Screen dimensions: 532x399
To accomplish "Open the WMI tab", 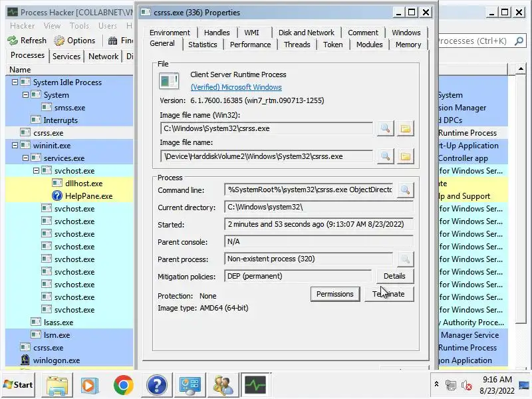I will pos(251,33).
